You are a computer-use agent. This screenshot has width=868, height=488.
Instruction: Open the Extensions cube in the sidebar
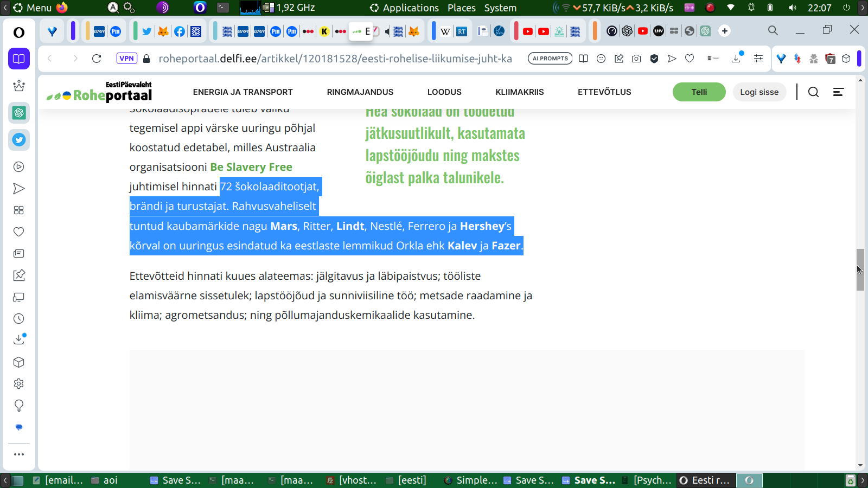19,362
